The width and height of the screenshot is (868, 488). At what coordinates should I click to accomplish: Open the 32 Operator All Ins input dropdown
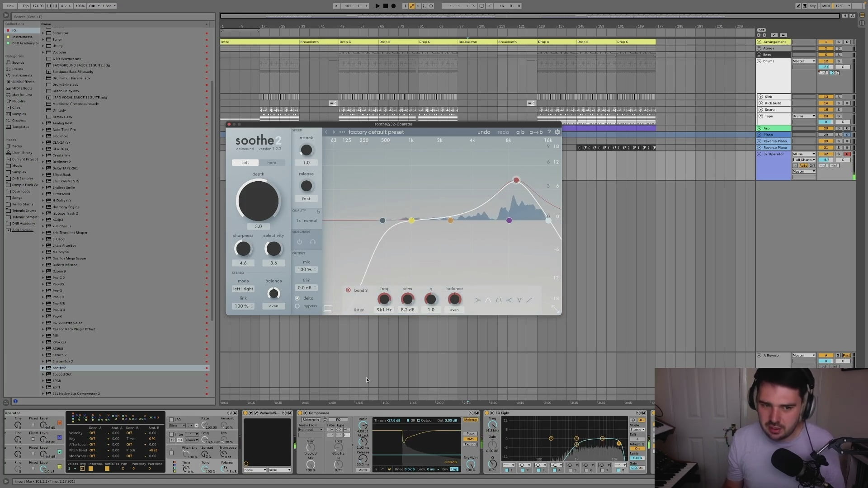[x=804, y=154]
